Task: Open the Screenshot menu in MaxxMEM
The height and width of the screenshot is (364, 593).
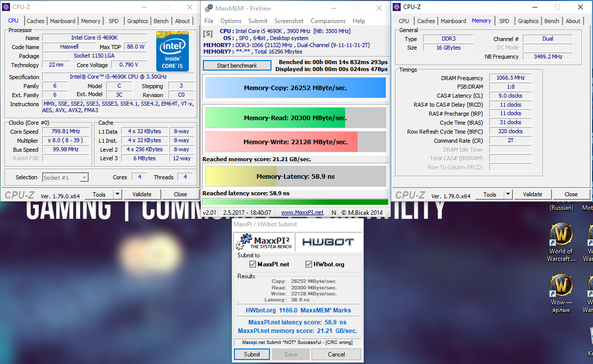Action: [x=289, y=21]
